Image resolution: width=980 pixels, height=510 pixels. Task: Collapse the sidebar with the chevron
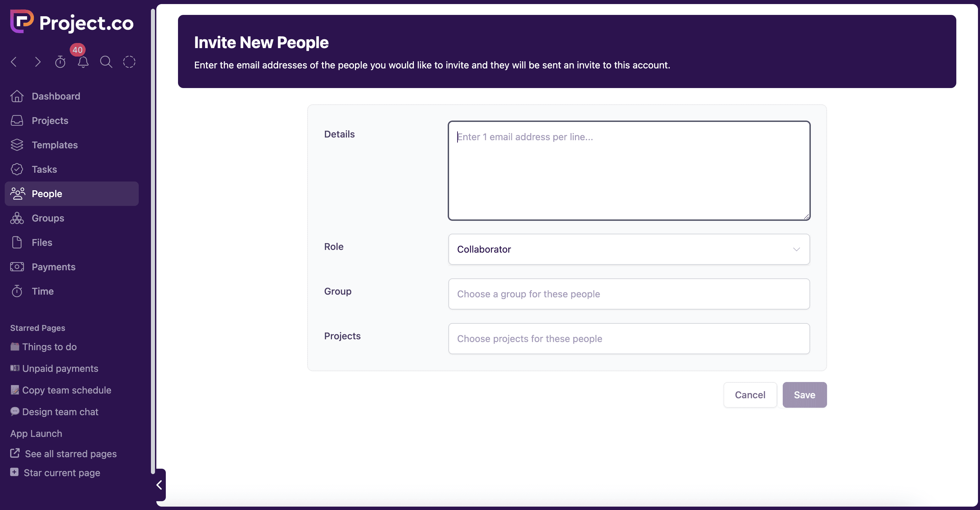tap(159, 485)
